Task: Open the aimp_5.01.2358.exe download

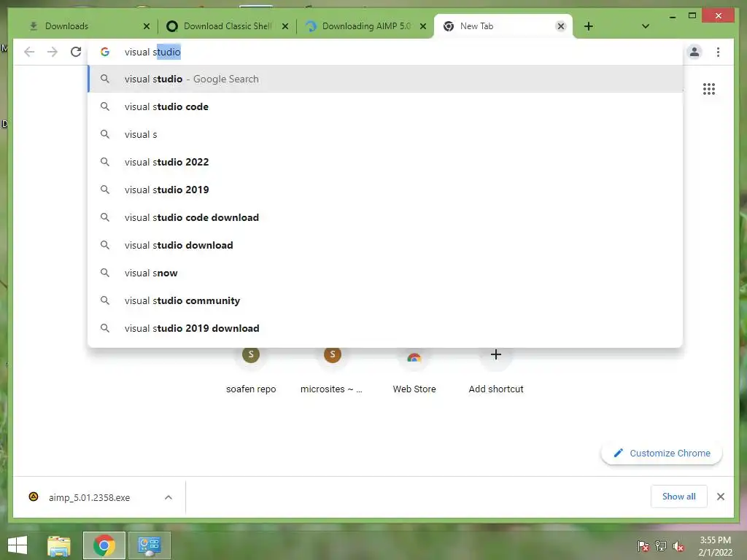Action: pos(89,497)
